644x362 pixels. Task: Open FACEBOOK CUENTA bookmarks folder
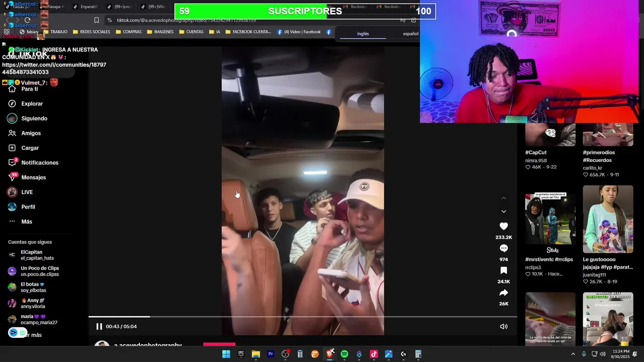[248, 32]
